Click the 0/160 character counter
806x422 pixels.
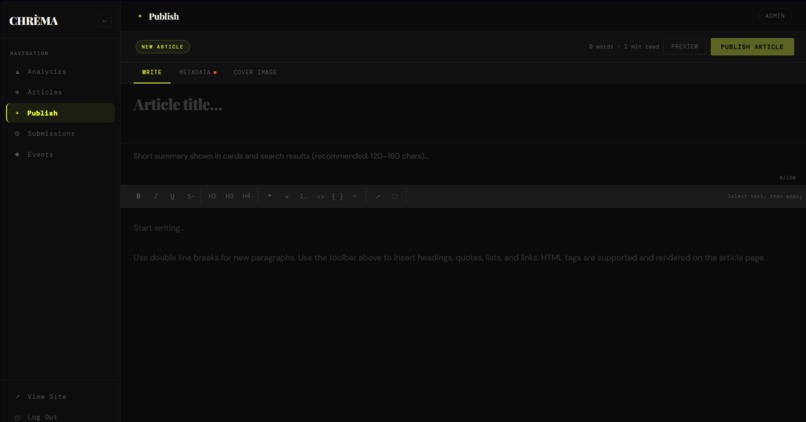787,178
